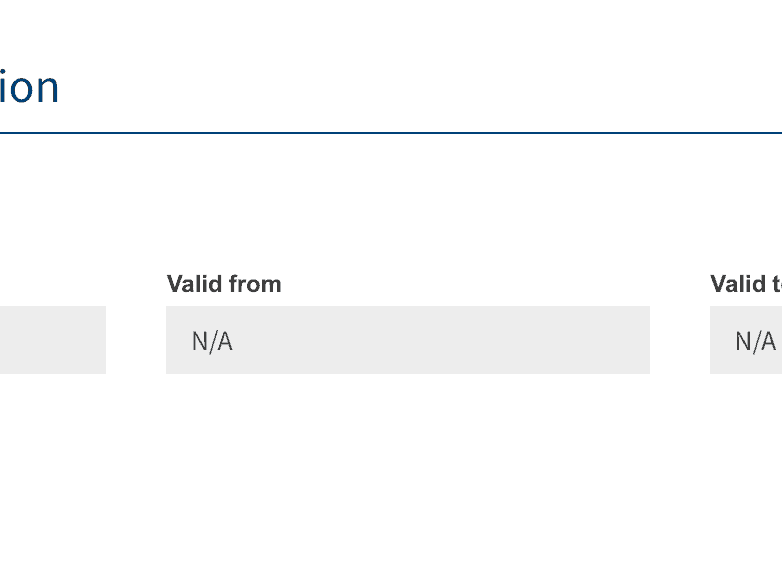Click the Valid to input field

[746, 340]
